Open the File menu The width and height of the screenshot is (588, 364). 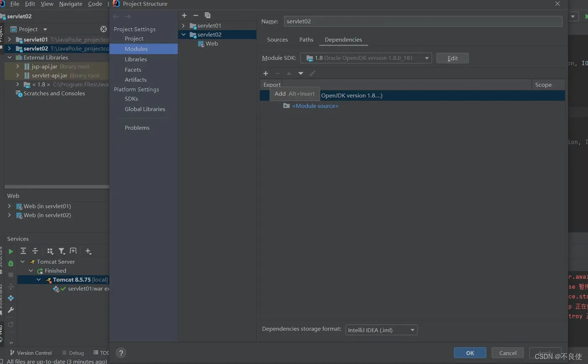(14, 4)
